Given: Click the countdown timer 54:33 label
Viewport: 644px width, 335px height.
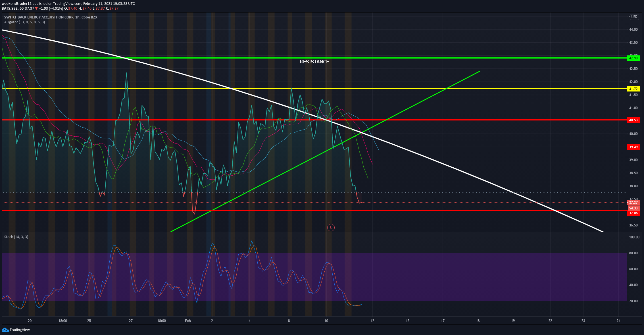Looking at the screenshot, I should coord(633,208).
